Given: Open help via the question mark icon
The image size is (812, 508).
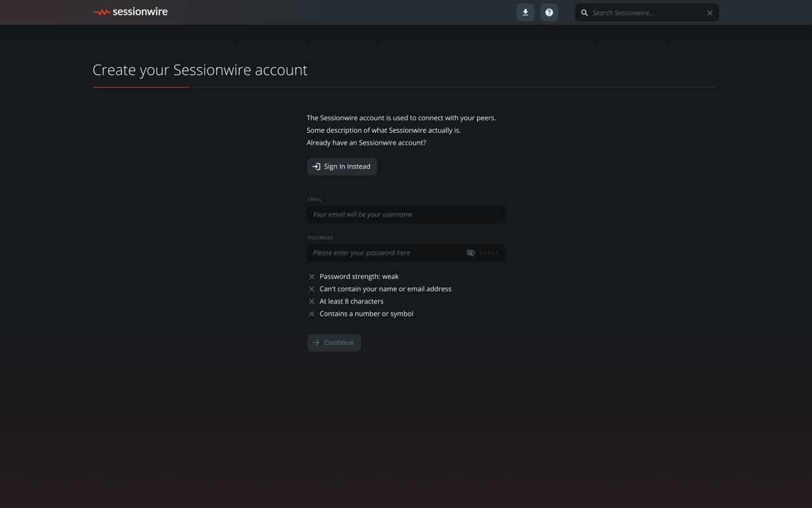Looking at the screenshot, I should tap(549, 13).
